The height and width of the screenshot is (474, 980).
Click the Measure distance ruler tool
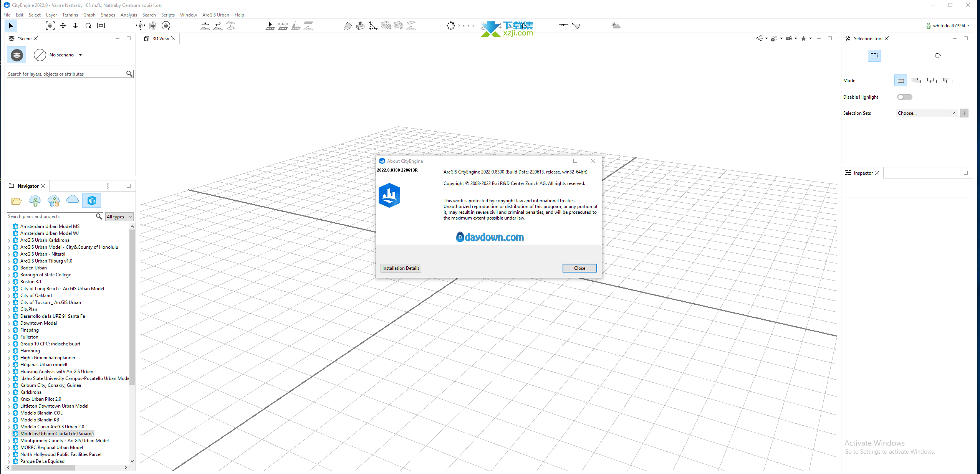tap(563, 26)
